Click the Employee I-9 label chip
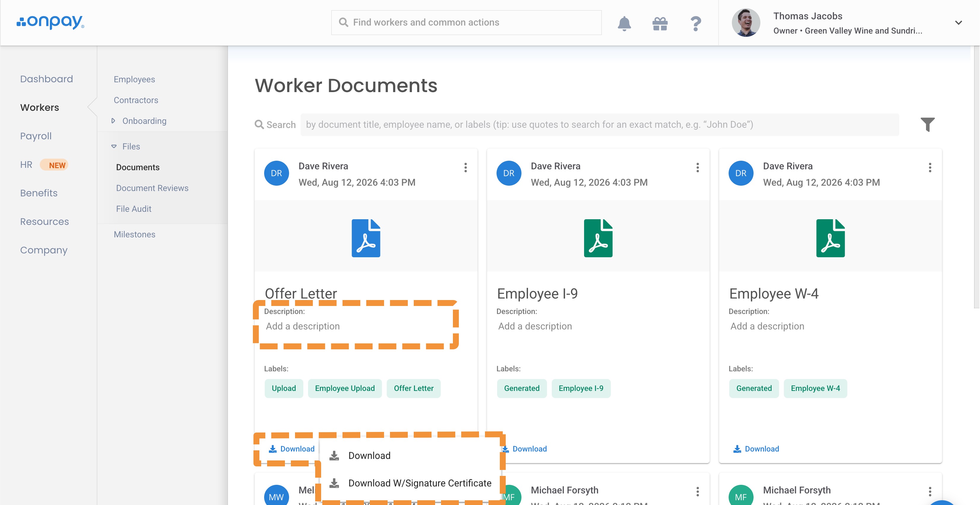The width and height of the screenshot is (980, 505). click(581, 389)
